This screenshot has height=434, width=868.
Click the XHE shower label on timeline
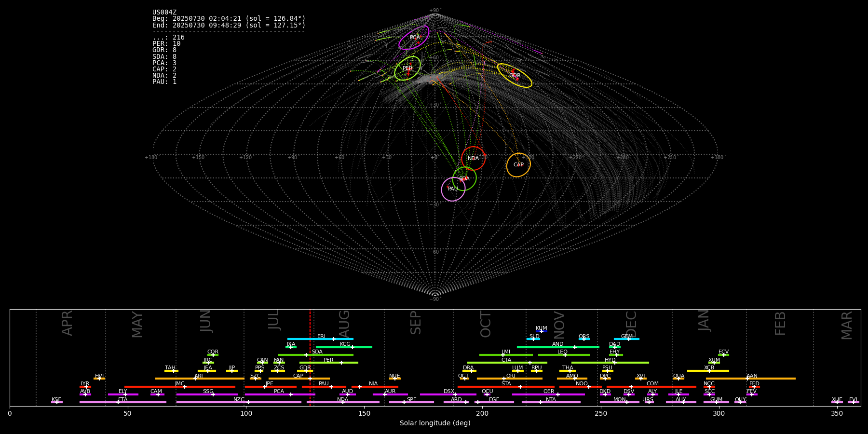(x=837, y=400)
